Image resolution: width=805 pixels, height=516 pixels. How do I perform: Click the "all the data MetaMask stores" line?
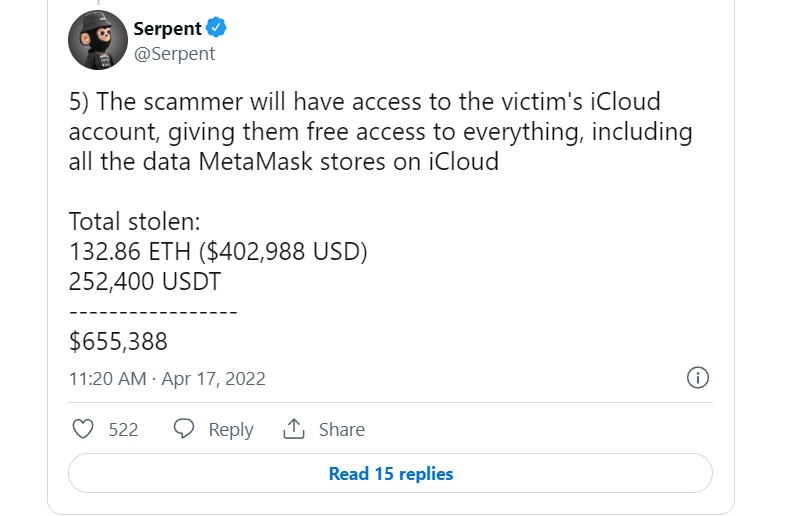(283, 161)
